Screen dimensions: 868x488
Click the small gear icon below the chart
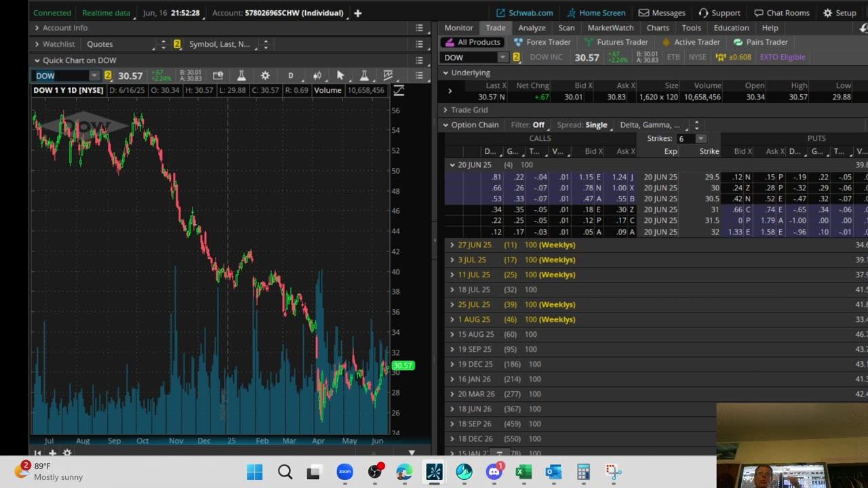67,453
